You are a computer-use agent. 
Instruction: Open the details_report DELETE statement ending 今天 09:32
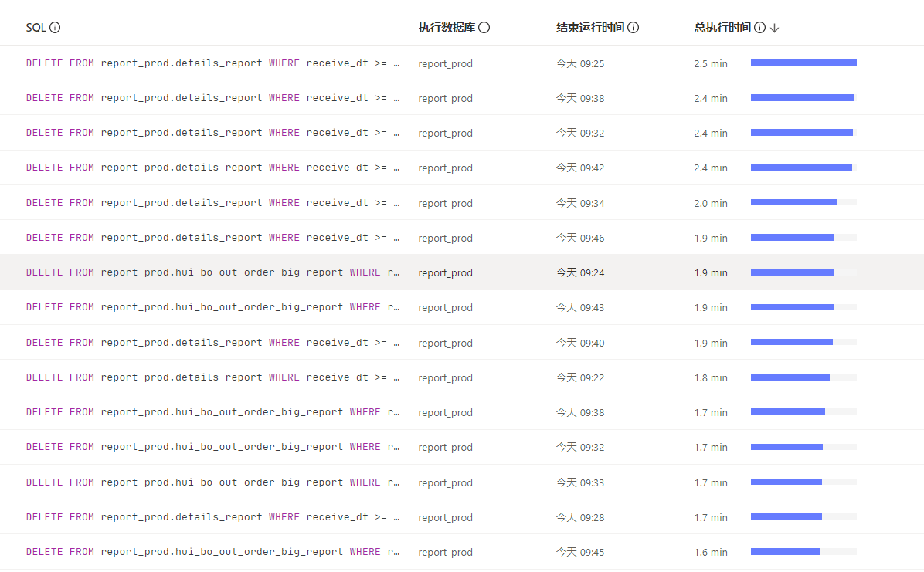[x=212, y=133]
